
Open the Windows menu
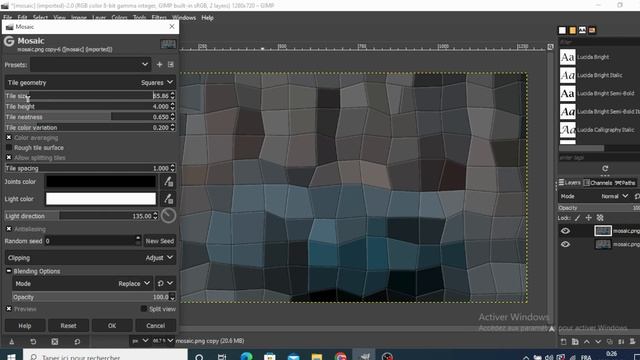pos(184,18)
